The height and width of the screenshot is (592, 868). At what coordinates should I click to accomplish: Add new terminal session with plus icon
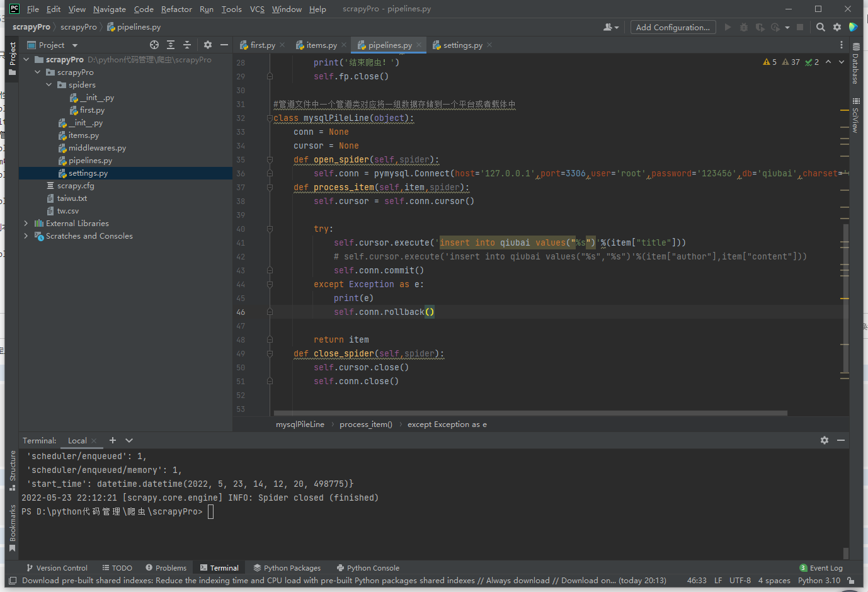[x=113, y=440]
